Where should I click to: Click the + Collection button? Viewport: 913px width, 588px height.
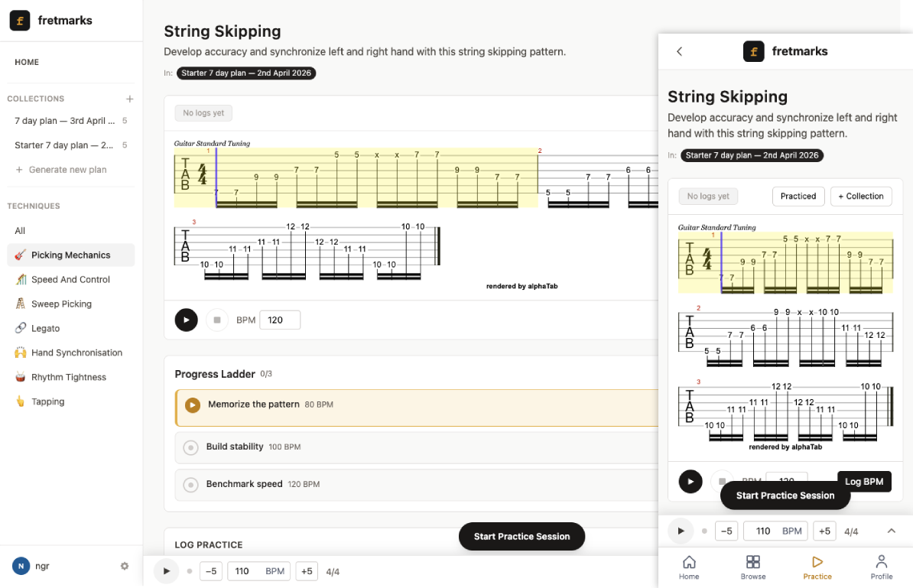pos(861,197)
